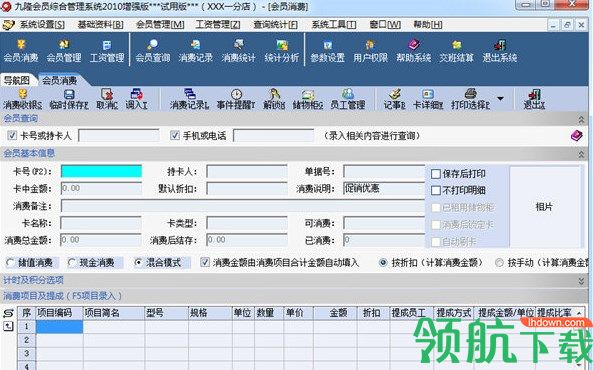Click the 相片 photo box
The width and height of the screenshot is (593, 370).
(x=544, y=207)
